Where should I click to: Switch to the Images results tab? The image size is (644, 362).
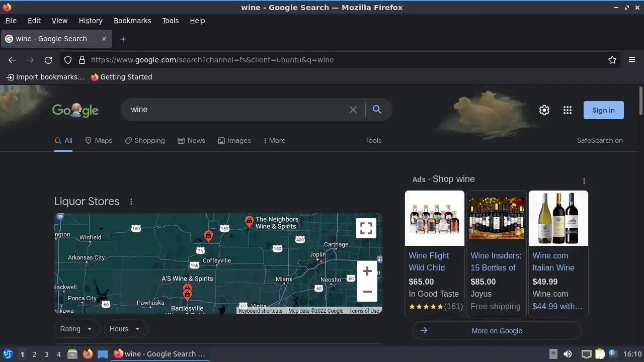[234, 140]
